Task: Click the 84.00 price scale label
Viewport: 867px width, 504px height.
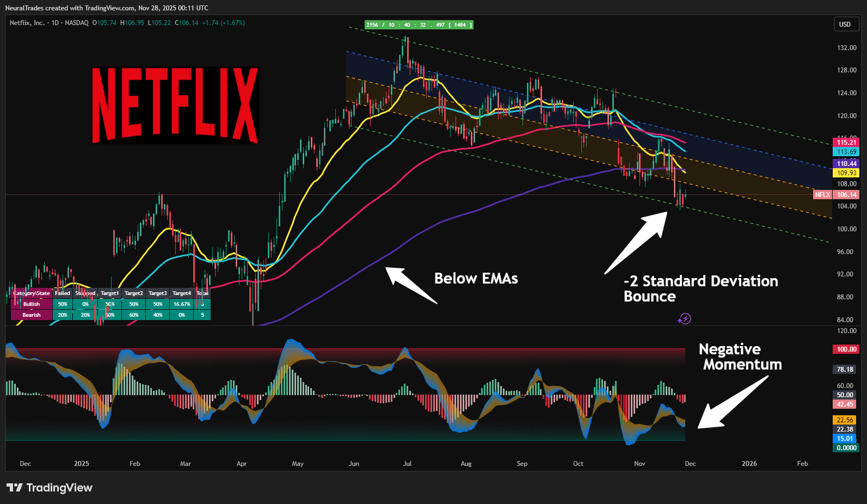Action: coord(845,320)
